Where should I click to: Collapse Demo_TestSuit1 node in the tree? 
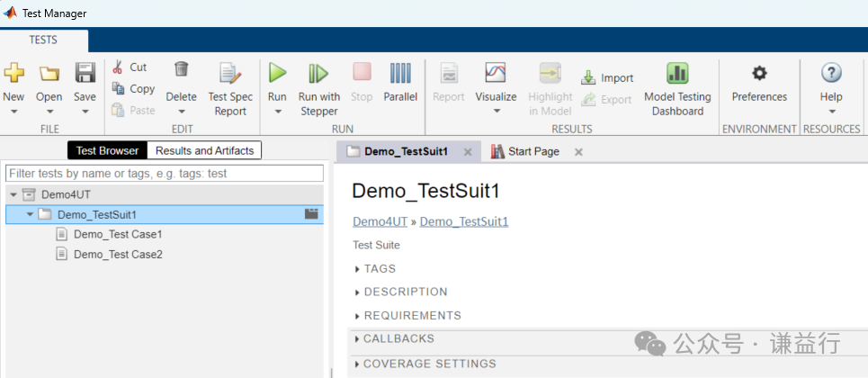pyautogui.click(x=30, y=214)
